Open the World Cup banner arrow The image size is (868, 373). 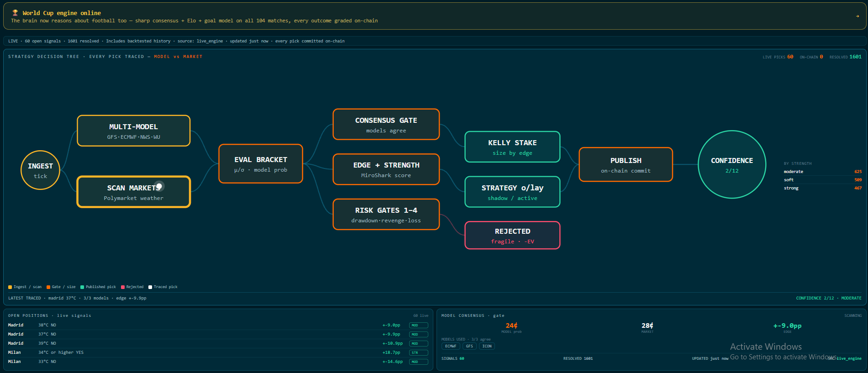click(x=857, y=16)
